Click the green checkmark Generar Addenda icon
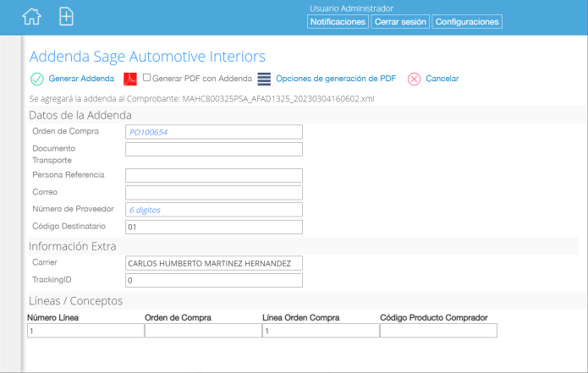This screenshot has height=373, width=588. pos(36,80)
